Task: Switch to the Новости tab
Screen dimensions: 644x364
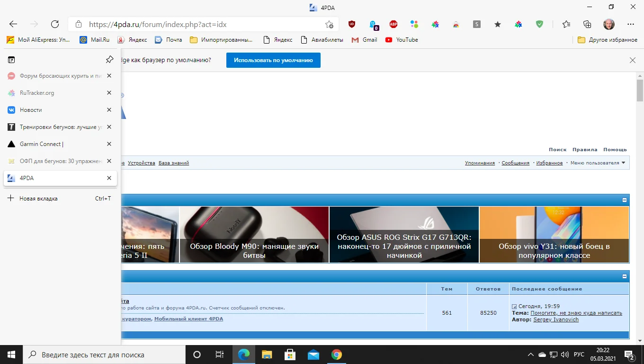Action: [x=31, y=110]
